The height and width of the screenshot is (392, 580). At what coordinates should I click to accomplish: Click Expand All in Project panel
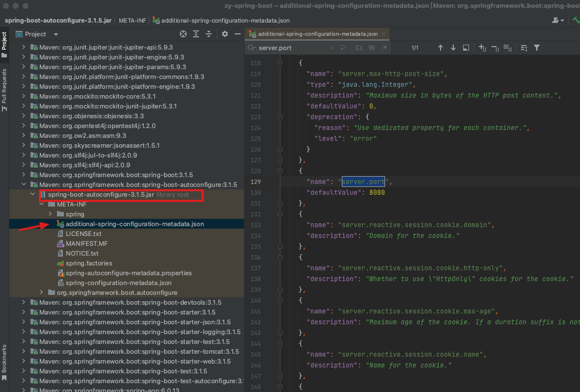click(x=196, y=34)
